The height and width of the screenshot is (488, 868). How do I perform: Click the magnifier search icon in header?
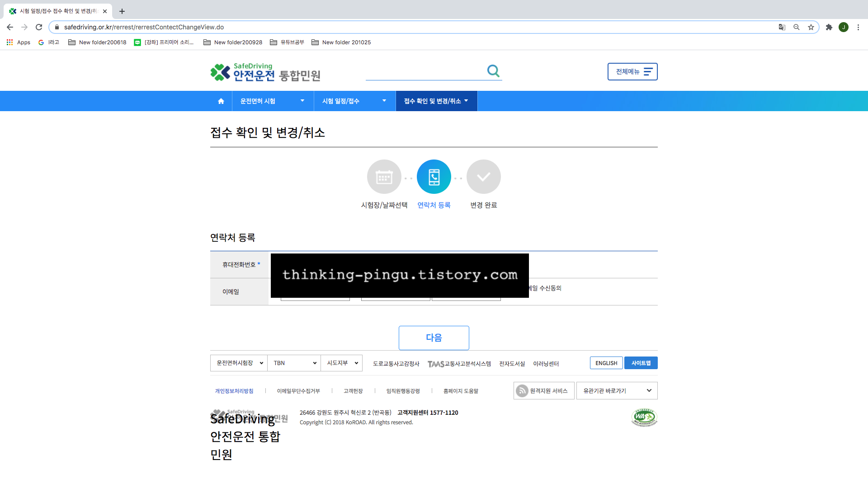pos(493,71)
